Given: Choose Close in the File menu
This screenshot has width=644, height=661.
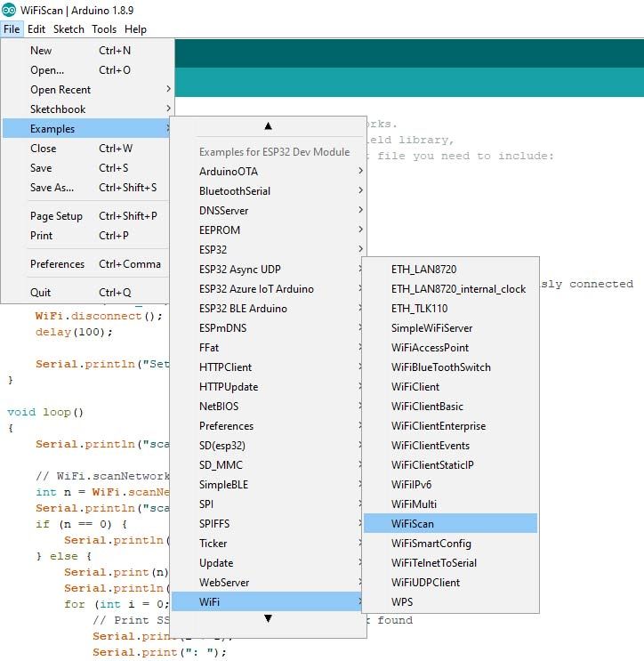Looking at the screenshot, I should point(86,149).
